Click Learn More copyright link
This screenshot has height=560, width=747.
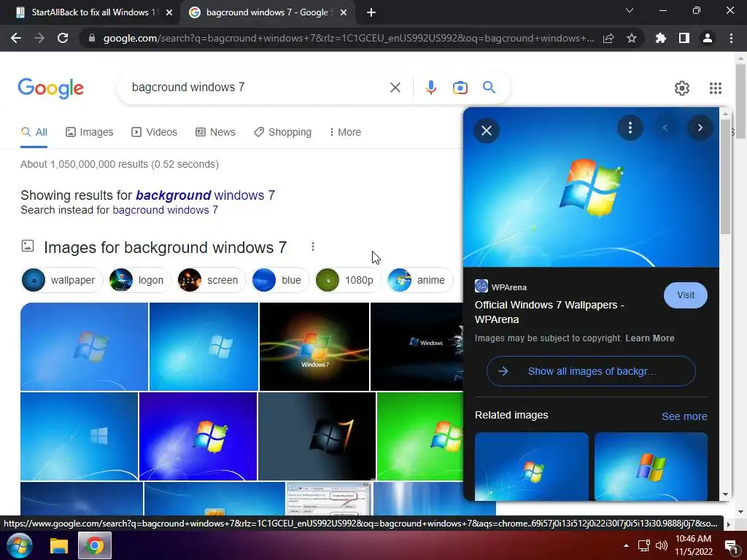(650, 338)
